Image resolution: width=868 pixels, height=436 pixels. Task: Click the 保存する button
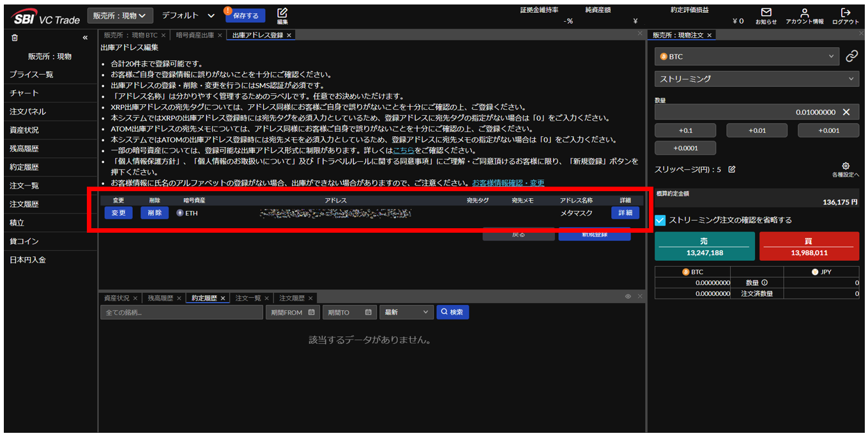(x=245, y=16)
